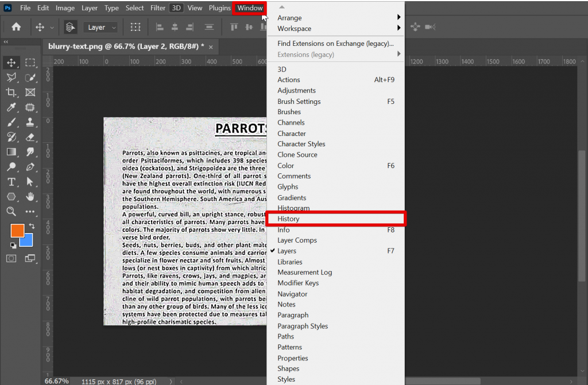Select the Clone Stamp tool

click(x=29, y=122)
